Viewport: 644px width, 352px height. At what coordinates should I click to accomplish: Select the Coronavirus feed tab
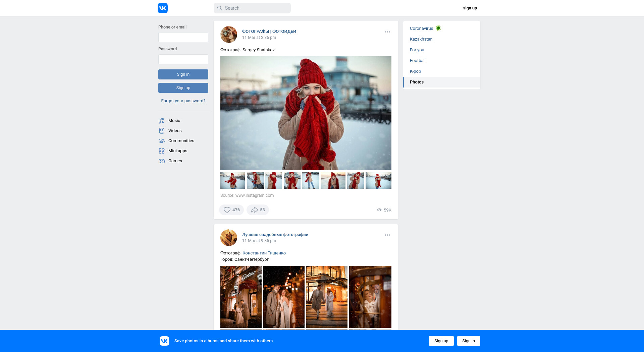coord(442,28)
